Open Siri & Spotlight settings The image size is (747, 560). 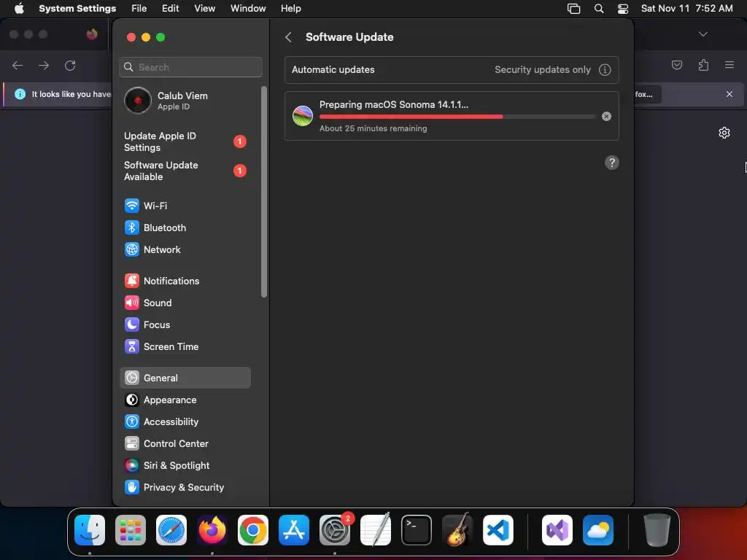[185, 466]
